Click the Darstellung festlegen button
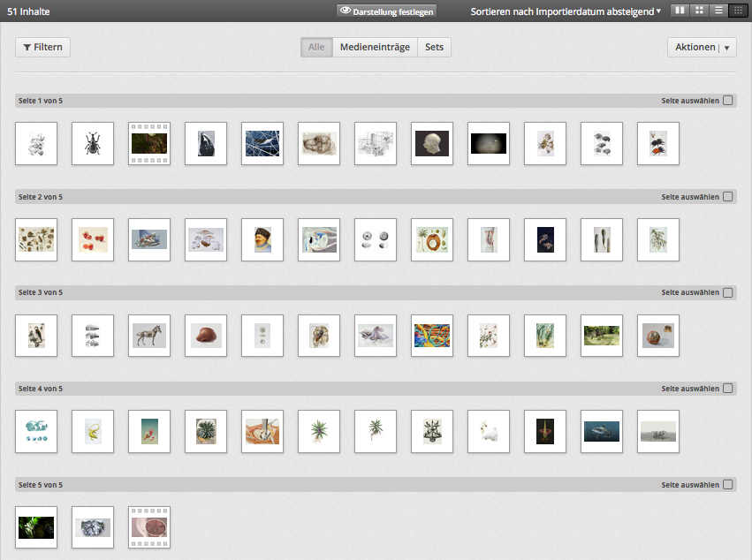752x560 pixels. click(x=387, y=11)
